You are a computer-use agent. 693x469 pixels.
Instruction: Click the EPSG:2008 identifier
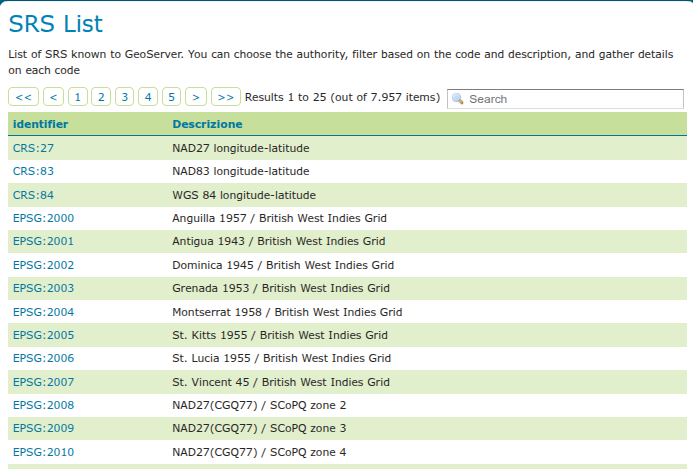[43, 405]
